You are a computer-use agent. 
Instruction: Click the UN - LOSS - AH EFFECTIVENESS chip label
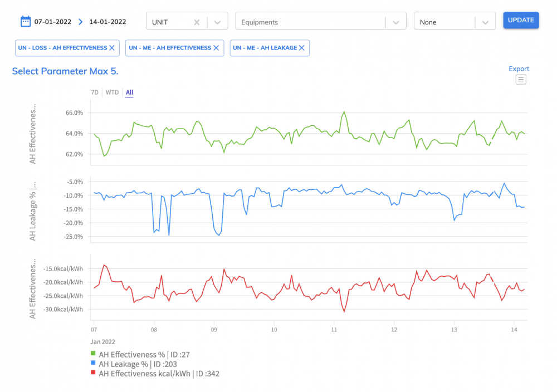[62, 48]
